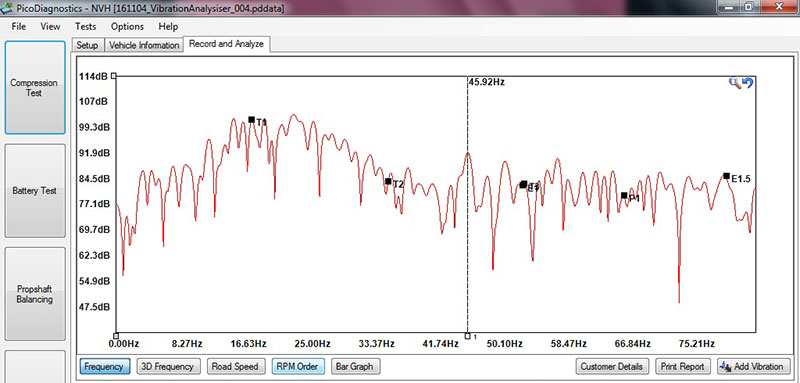Open the Options menu
800x383 pixels.
click(127, 27)
